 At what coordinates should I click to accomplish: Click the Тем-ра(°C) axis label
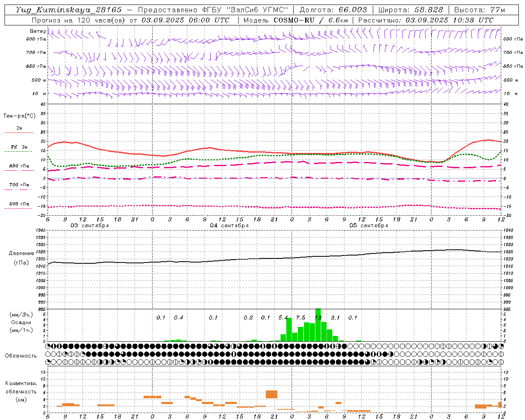click(x=19, y=116)
